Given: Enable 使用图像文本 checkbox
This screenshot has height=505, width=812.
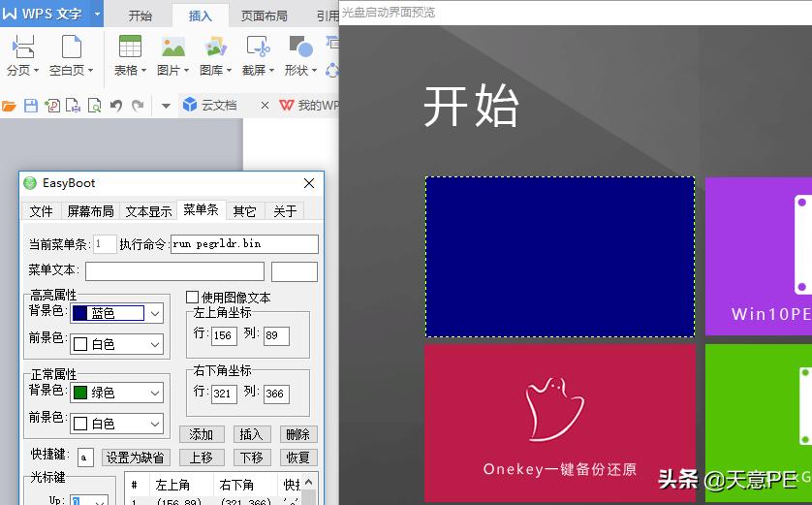Looking at the screenshot, I should tap(192, 297).
